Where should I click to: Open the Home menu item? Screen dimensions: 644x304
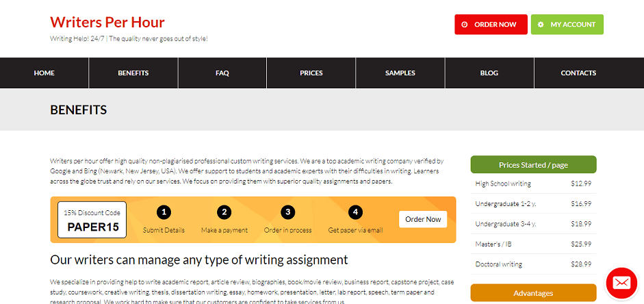click(x=44, y=73)
